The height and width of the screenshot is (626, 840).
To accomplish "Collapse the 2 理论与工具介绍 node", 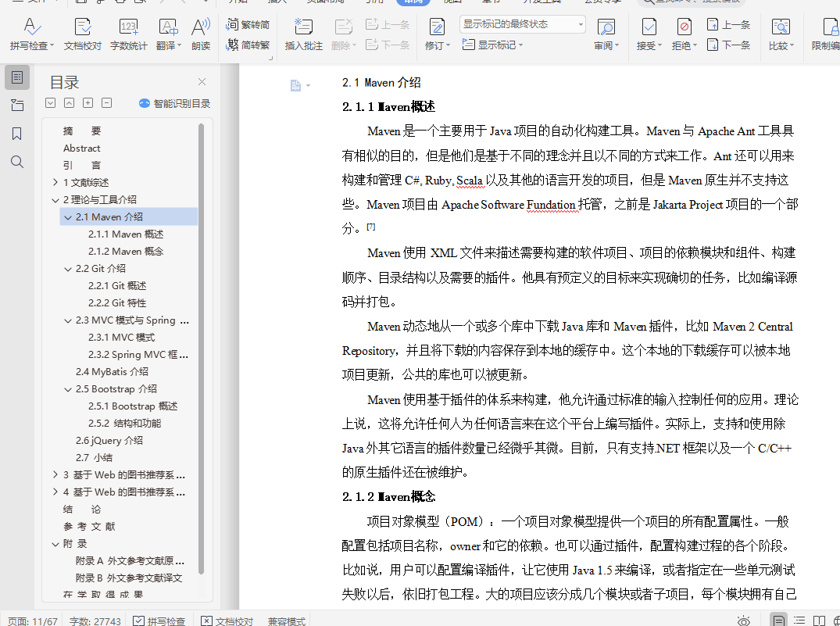I will [55, 200].
